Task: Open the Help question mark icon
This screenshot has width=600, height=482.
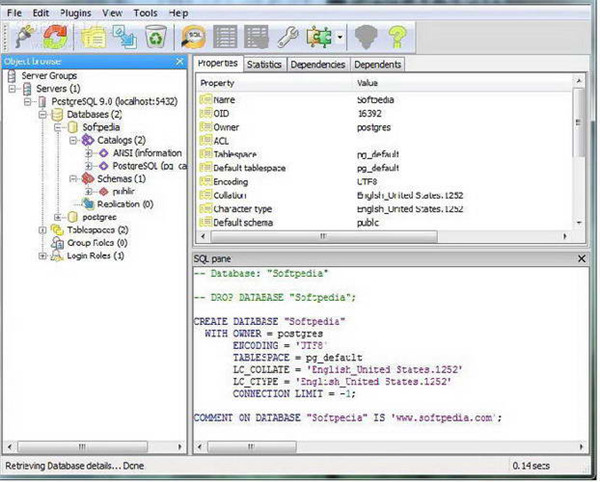Action: tap(397, 37)
